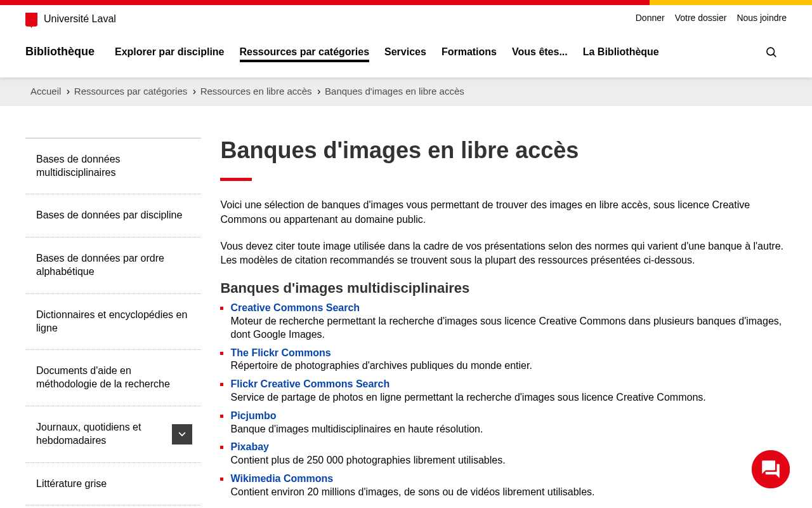Select Ressources par catégories in navigation
This screenshot has width=812, height=508.
[304, 52]
